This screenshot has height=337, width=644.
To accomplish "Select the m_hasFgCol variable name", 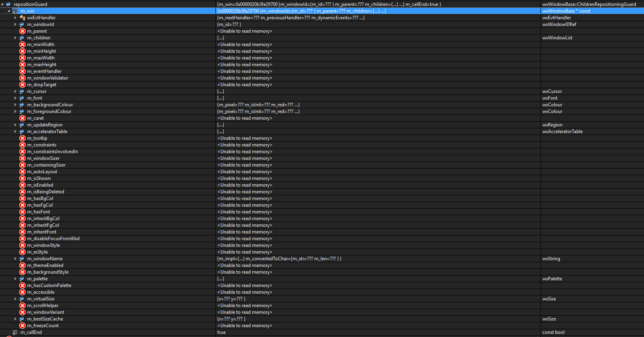I will click(40, 205).
